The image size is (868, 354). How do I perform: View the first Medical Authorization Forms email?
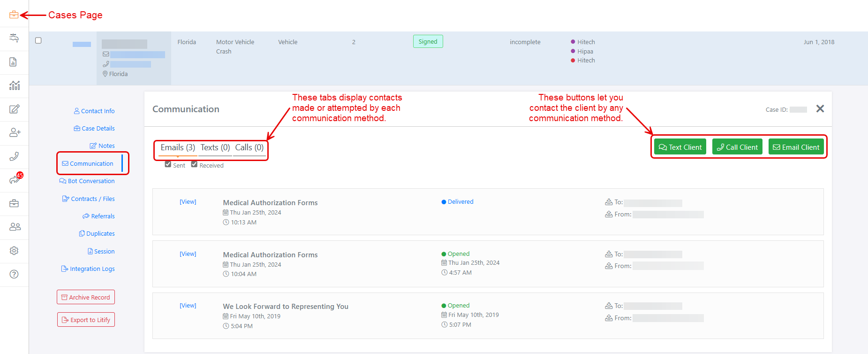coord(188,202)
